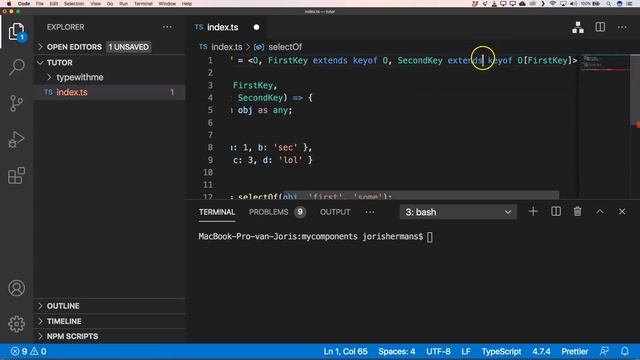Close the terminal panel
The image size is (640, 360).
pyautogui.click(x=622, y=211)
